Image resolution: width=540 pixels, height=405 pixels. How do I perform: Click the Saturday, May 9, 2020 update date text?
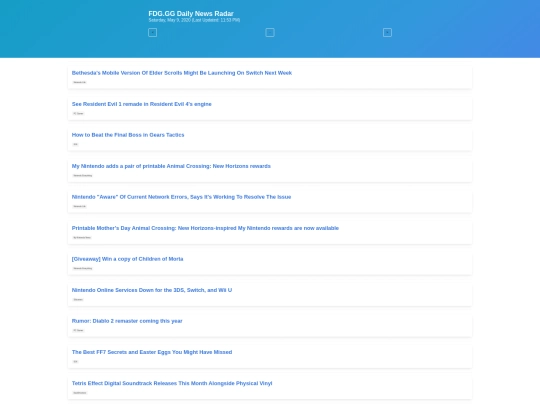tap(194, 20)
